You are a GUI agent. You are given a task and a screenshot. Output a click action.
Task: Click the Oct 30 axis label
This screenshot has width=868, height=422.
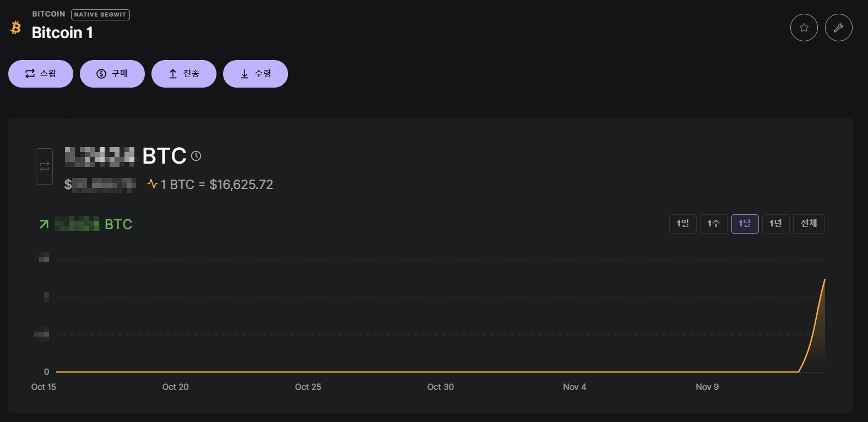click(x=441, y=387)
